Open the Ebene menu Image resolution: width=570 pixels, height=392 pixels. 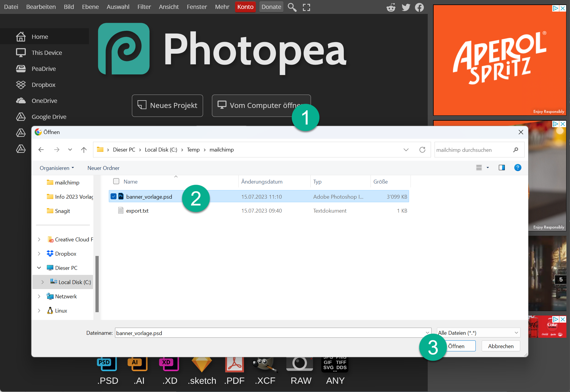tap(90, 7)
